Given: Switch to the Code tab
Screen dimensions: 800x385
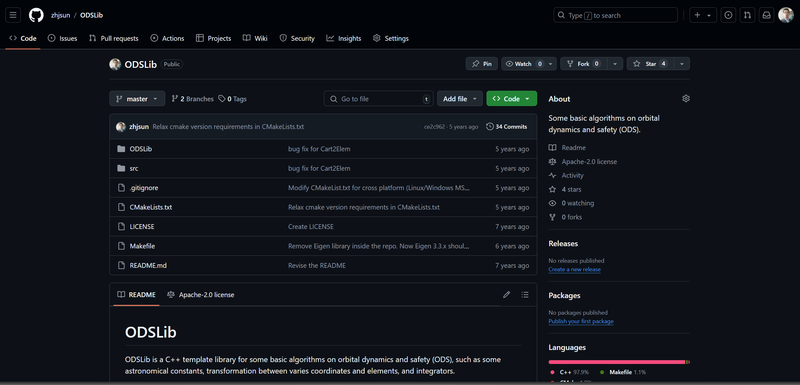Looking at the screenshot, I should tap(23, 38).
